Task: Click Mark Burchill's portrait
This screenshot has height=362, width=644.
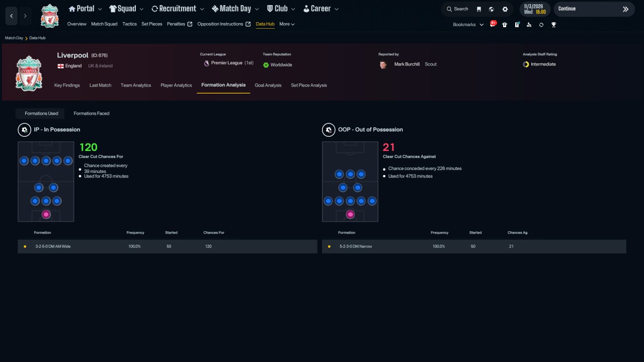Action: click(383, 64)
